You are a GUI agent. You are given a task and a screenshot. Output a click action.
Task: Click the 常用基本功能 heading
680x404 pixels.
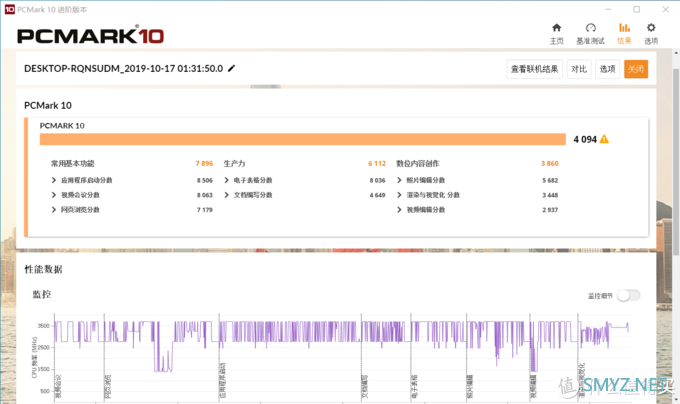(x=72, y=163)
